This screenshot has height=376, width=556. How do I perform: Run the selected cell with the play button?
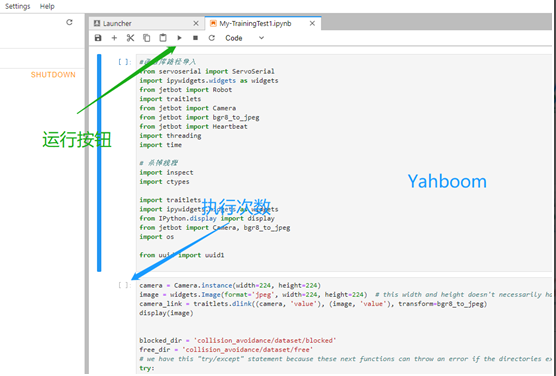[179, 38]
